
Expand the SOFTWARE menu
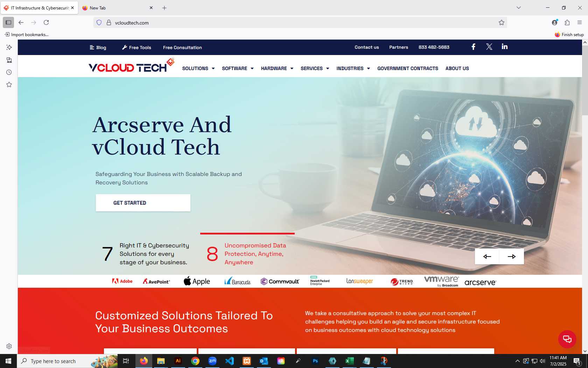238,68
